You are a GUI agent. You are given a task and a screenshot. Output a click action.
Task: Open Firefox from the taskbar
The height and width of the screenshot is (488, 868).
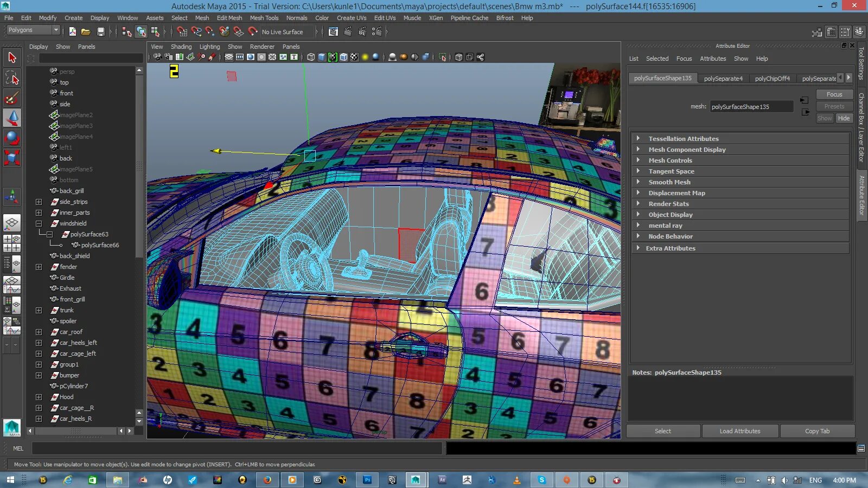[x=267, y=480]
